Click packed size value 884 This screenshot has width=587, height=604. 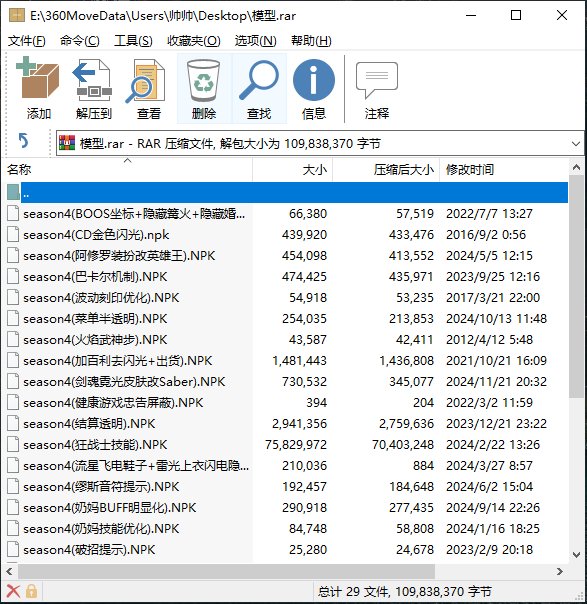(x=423, y=466)
